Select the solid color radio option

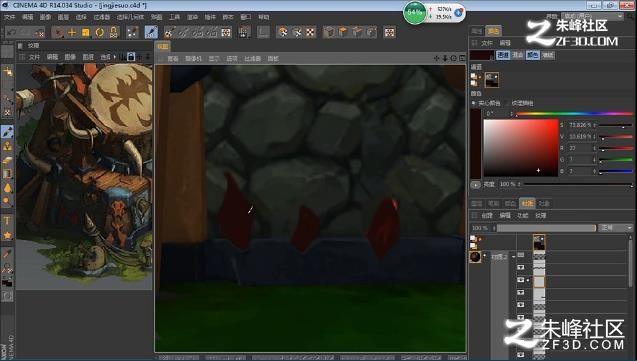(473, 103)
